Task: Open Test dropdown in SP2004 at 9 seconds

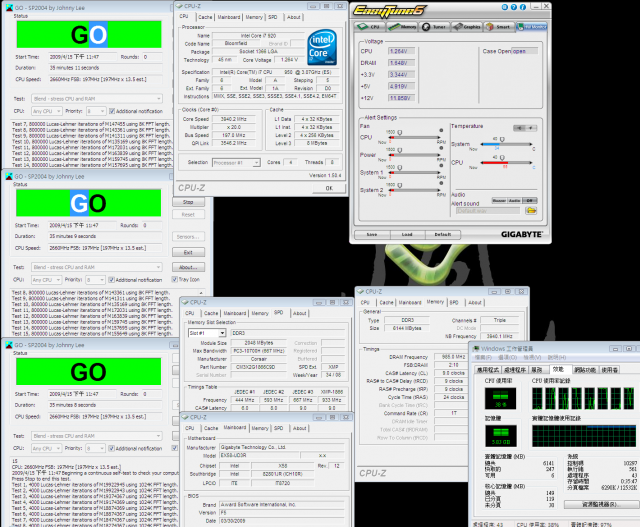Action: (x=97, y=267)
